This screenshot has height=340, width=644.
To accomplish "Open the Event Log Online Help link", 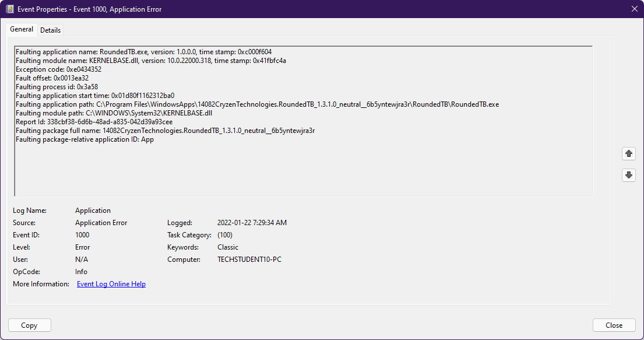I will (111, 284).
